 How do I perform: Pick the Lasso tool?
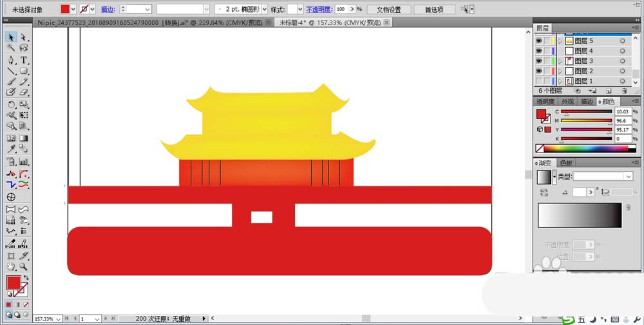click(x=24, y=48)
